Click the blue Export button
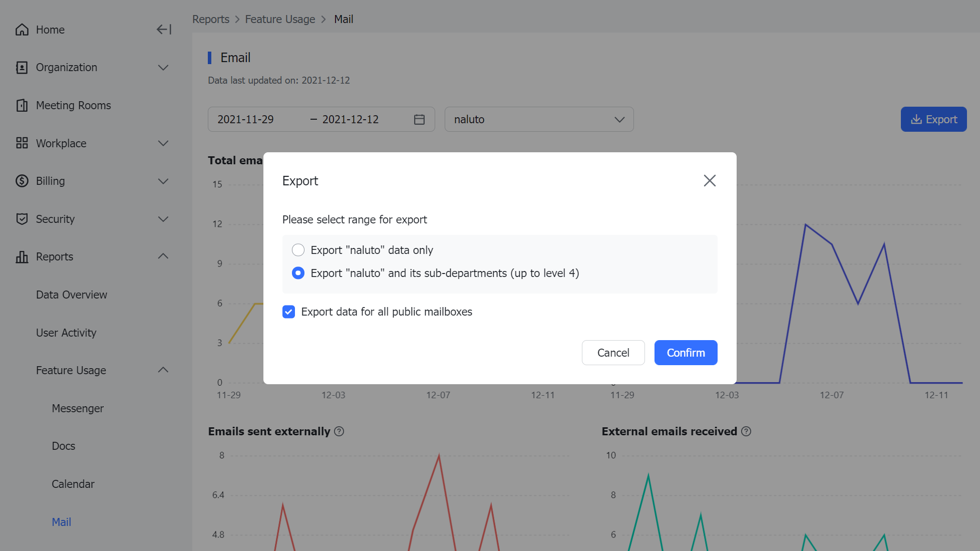980x551 pixels. point(933,119)
